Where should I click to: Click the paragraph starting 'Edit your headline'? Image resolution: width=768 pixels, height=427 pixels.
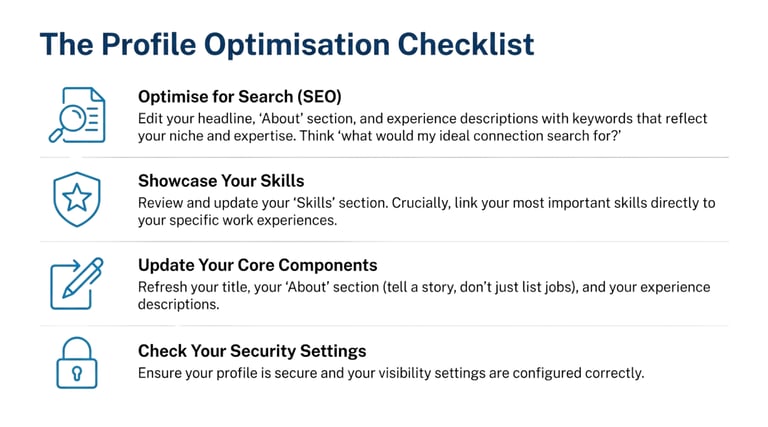coord(425,128)
